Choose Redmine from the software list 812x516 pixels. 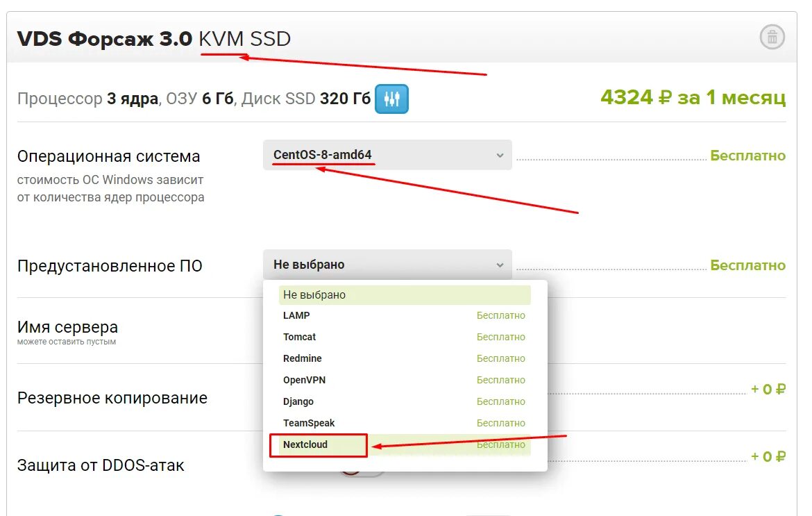(x=405, y=358)
